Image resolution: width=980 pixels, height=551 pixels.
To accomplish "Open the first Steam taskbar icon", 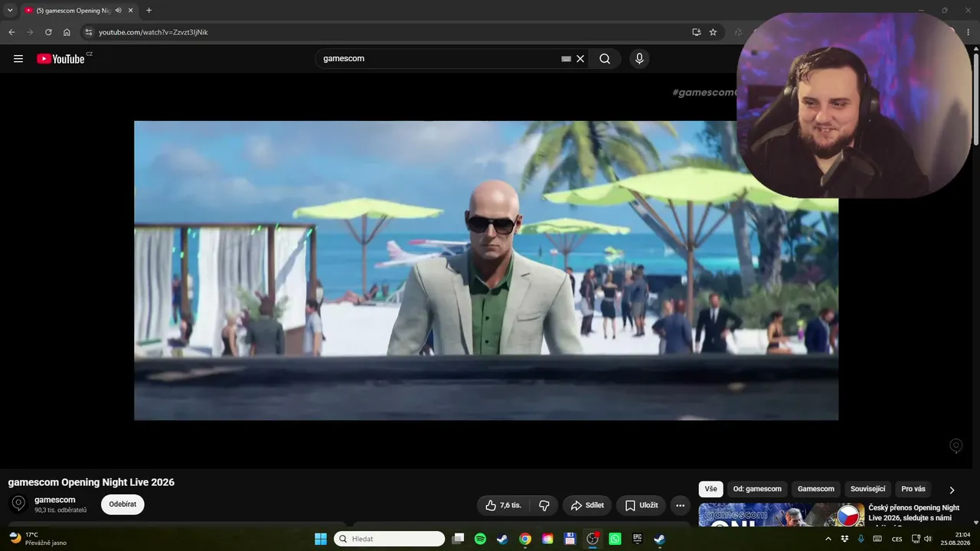I will pyautogui.click(x=502, y=539).
